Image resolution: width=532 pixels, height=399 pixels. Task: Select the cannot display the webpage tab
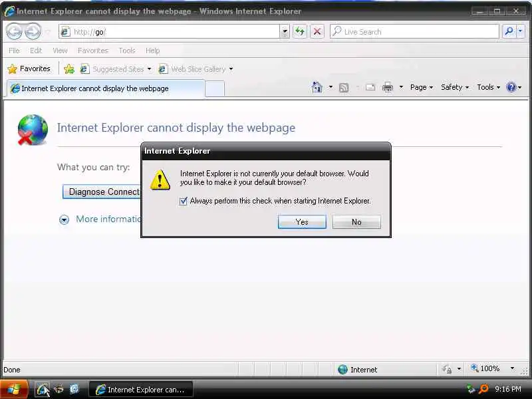(x=106, y=88)
